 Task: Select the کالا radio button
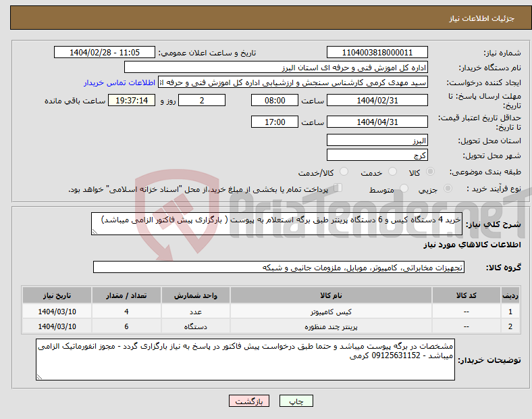point(430,172)
